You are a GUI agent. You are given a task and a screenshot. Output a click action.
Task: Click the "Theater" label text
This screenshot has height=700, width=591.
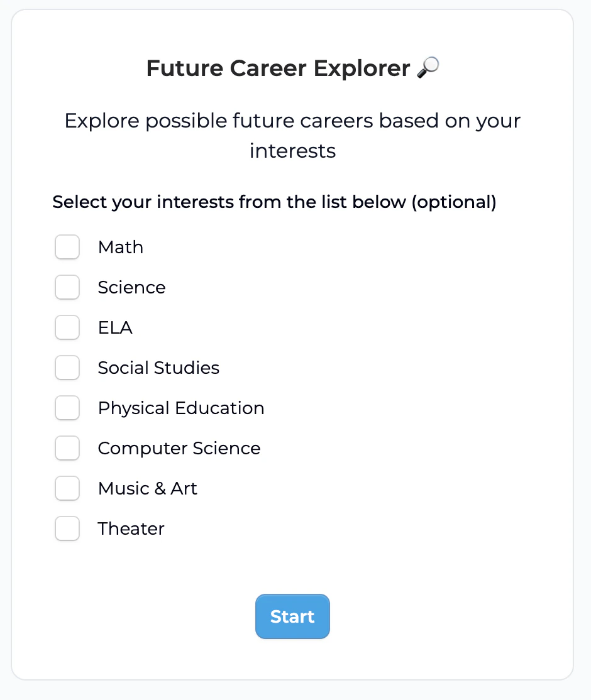point(131,528)
